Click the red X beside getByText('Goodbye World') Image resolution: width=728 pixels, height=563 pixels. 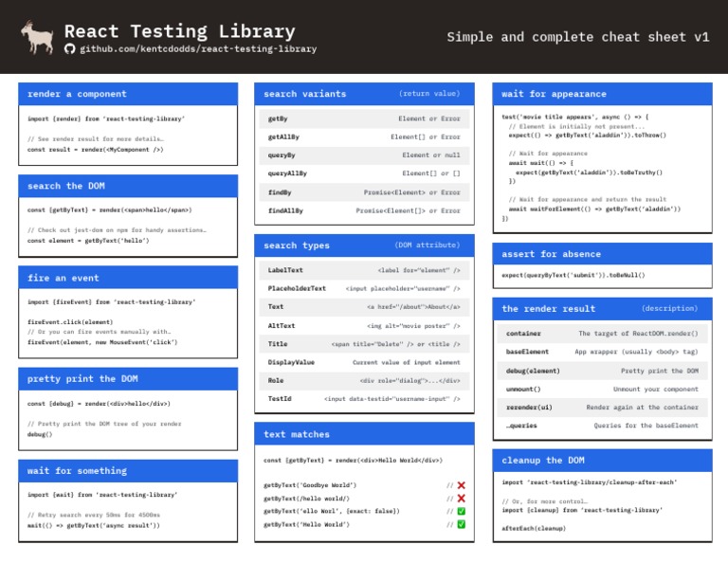click(x=461, y=485)
